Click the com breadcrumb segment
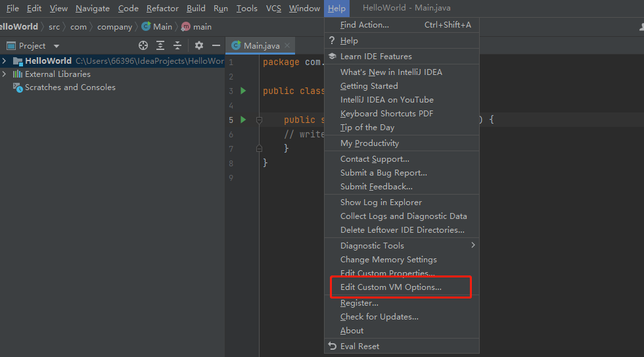This screenshot has width=644, height=357. coord(78,27)
